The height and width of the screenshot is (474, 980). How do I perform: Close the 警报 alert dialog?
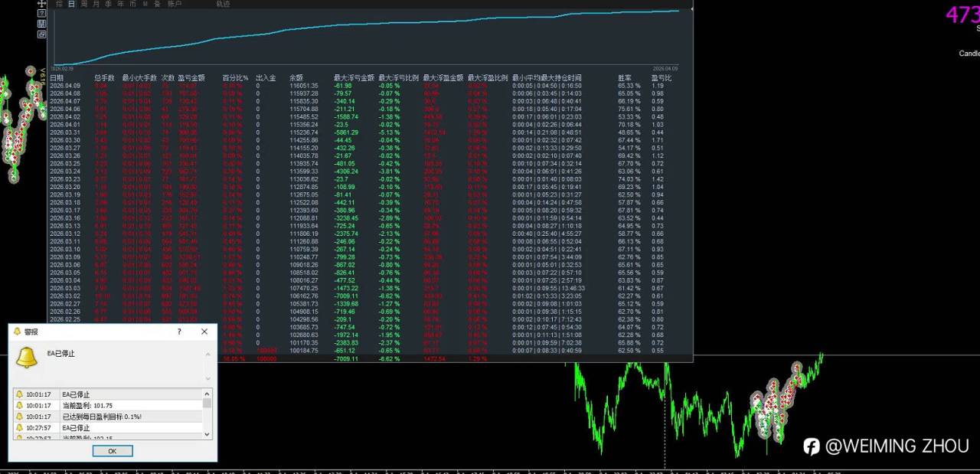(x=204, y=332)
